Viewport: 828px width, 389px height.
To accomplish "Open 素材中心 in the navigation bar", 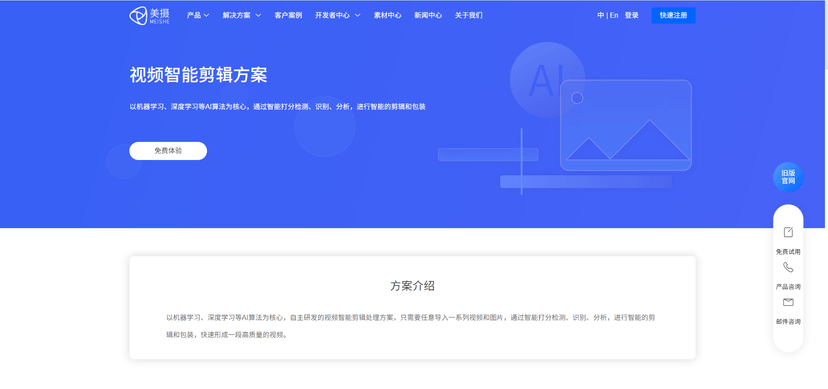I will tap(388, 15).
